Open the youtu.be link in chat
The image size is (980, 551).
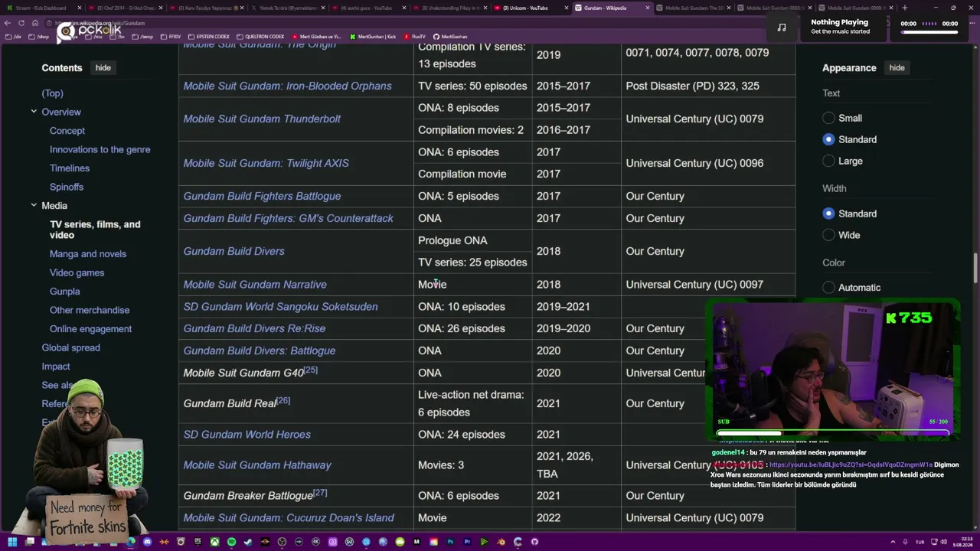(851, 465)
